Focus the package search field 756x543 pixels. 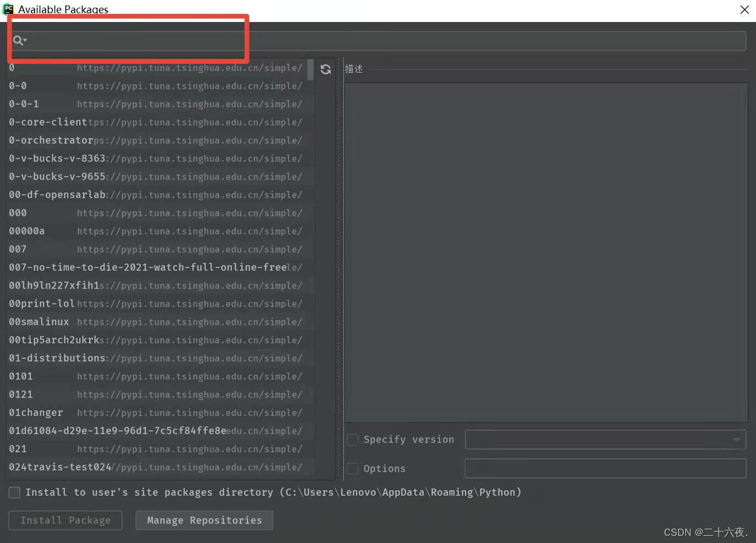[x=385, y=41]
